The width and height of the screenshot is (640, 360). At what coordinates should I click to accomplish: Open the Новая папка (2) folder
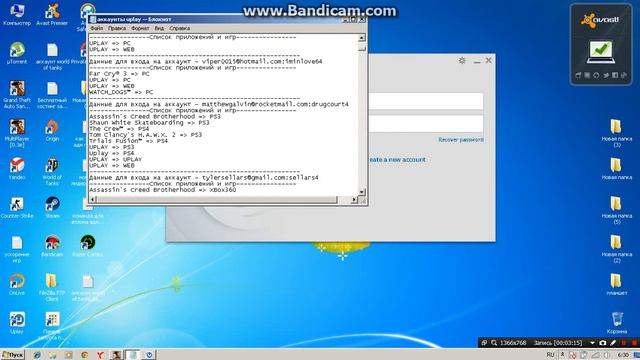(617, 249)
